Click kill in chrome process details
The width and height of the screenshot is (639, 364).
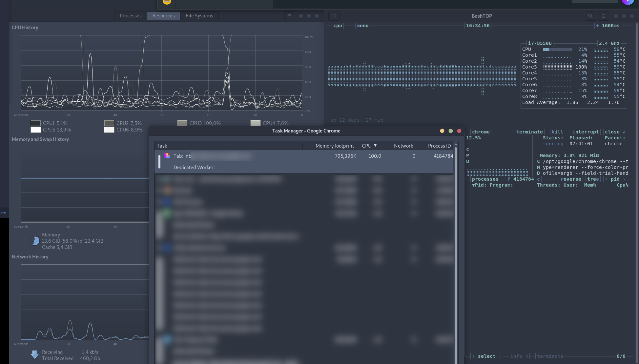tap(557, 132)
